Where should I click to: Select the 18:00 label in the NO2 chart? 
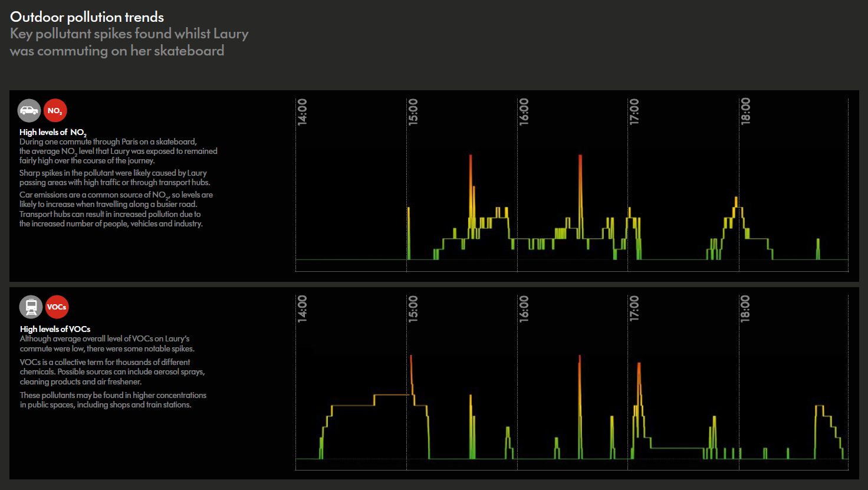(x=746, y=111)
